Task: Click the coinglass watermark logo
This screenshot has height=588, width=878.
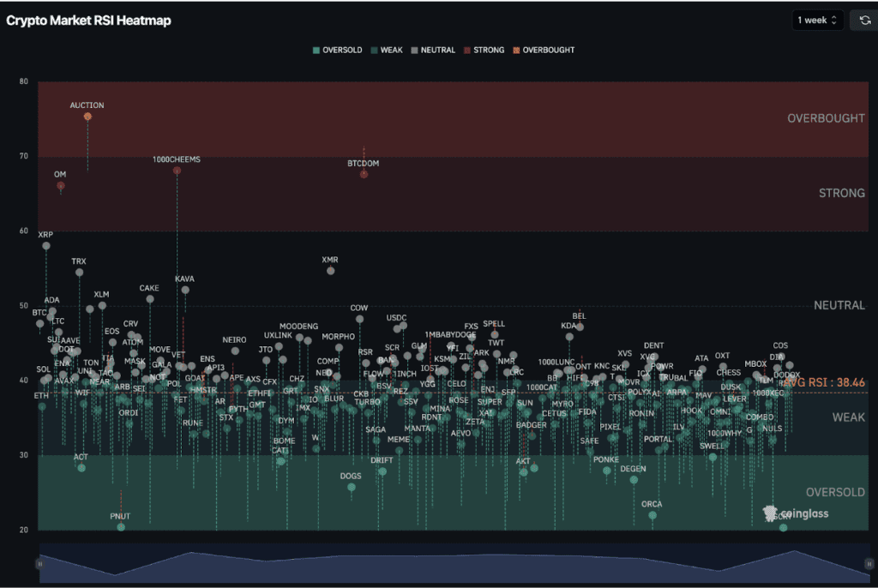Action: tap(796, 513)
